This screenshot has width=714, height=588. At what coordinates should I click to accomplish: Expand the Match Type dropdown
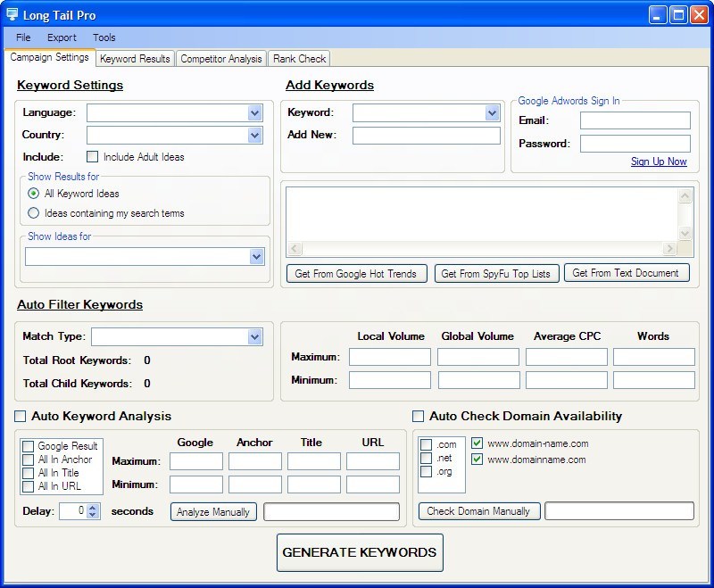coord(255,336)
